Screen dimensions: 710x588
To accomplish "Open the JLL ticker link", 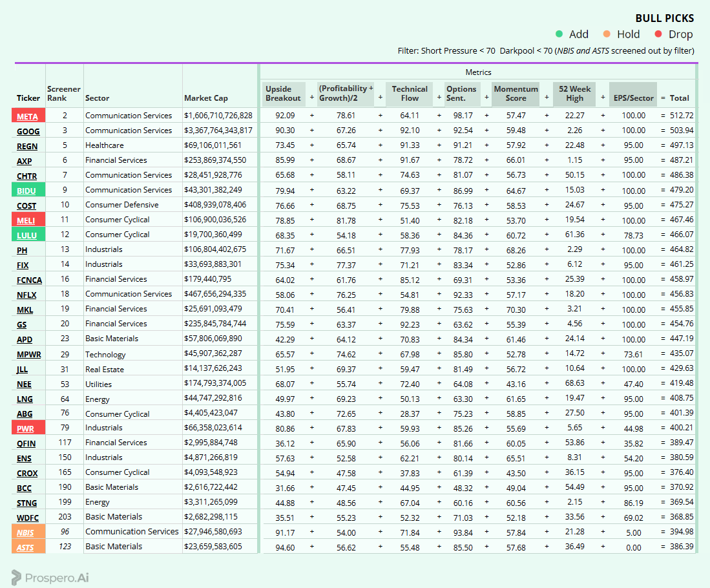I will point(22,369).
